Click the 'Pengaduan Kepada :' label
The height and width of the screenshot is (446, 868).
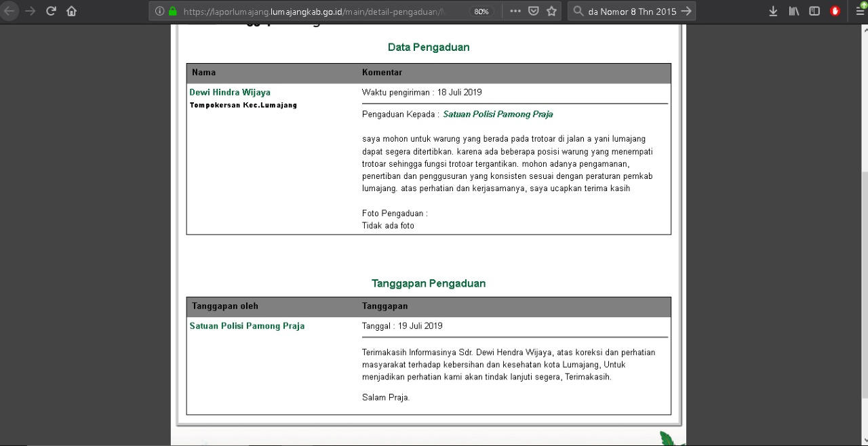401,114
